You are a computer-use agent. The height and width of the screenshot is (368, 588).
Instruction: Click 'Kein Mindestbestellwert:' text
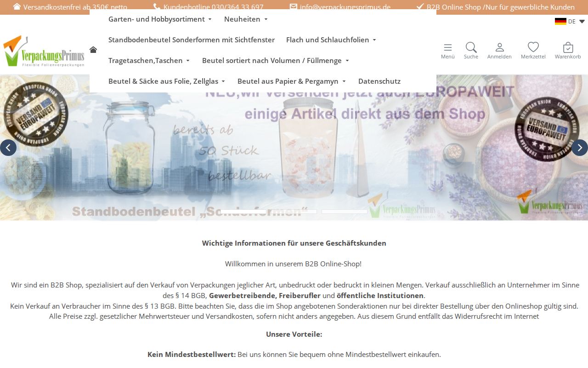click(x=192, y=354)
